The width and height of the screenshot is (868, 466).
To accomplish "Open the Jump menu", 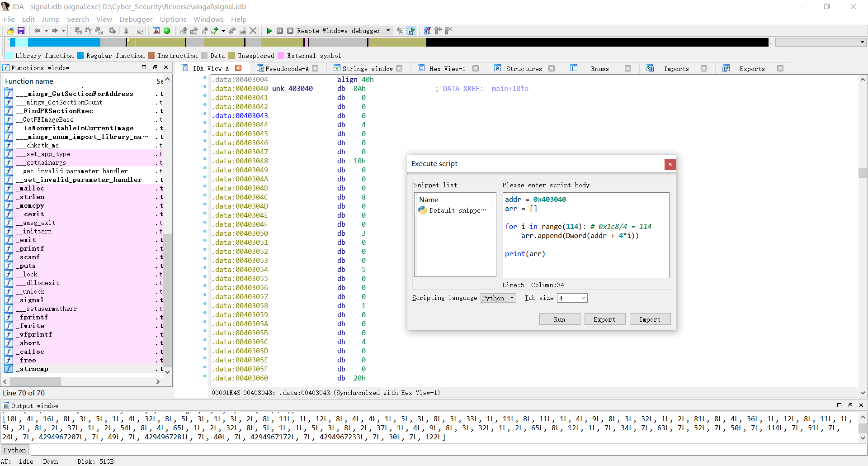I will 51,19.
